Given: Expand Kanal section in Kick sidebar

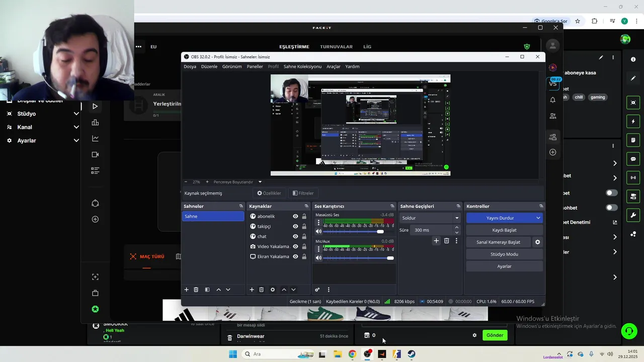Looking at the screenshot, I should click(76, 127).
